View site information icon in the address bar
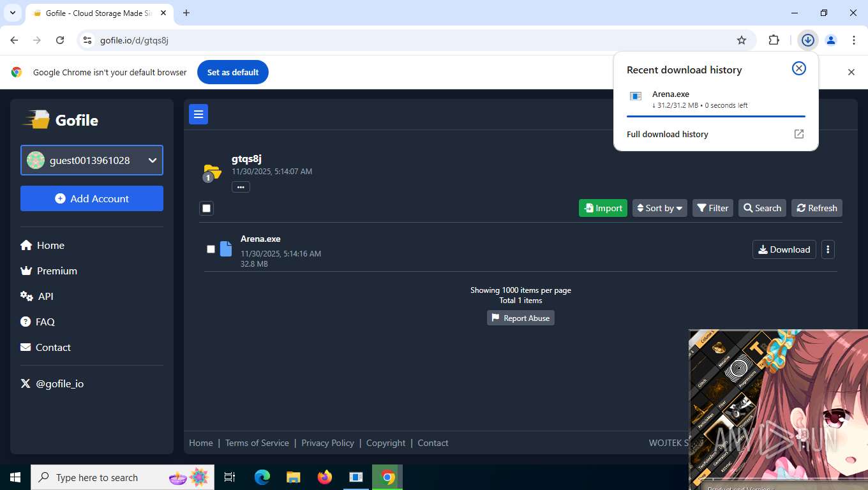 tap(88, 40)
